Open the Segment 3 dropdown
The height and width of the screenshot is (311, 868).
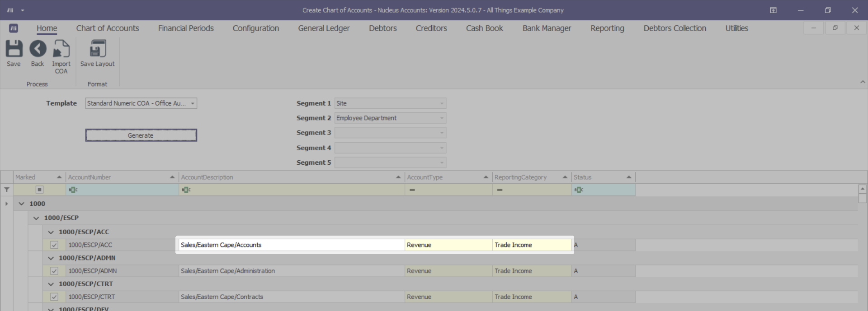[x=442, y=133]
